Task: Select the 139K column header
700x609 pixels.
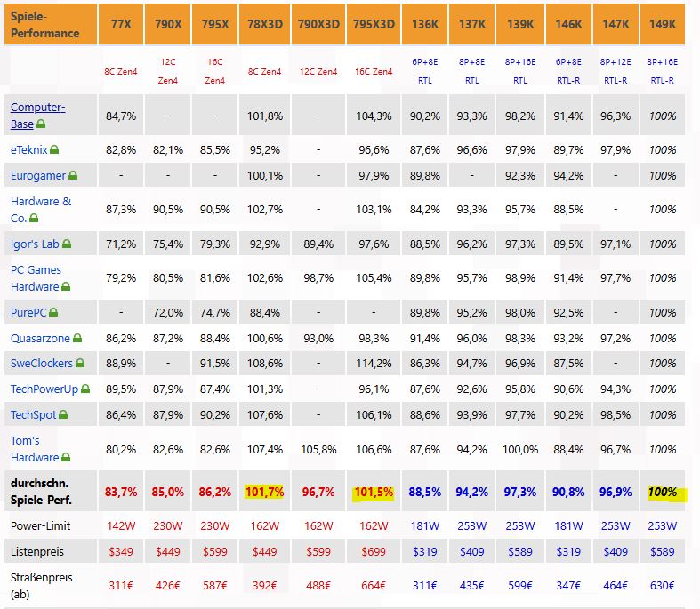Action: (520, 24)
